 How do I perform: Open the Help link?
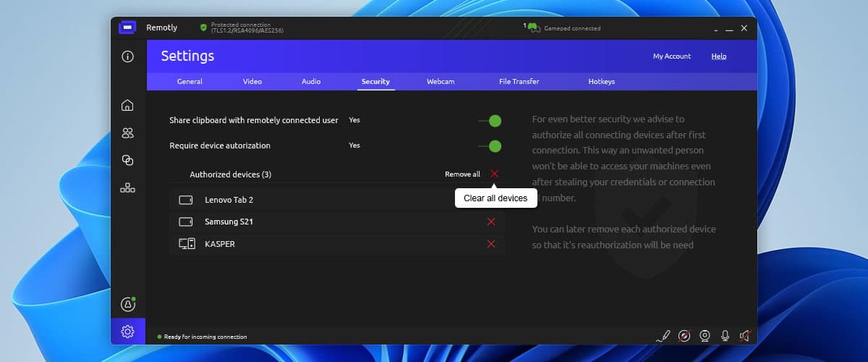point(718,56)
